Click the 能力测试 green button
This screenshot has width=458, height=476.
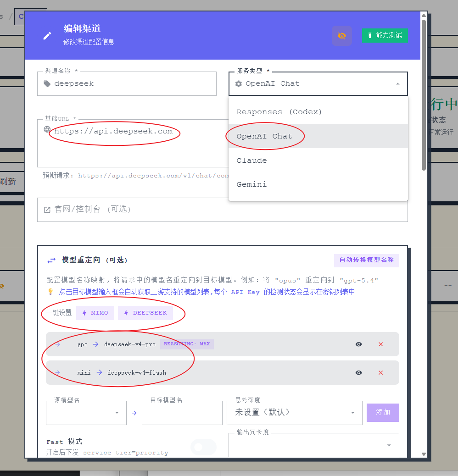point(385,35)
